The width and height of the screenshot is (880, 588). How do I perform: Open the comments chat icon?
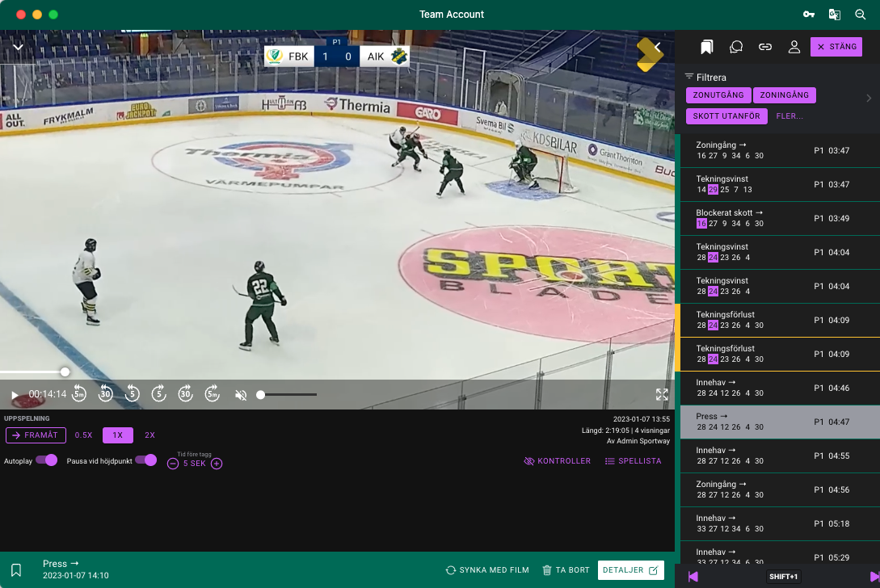735,47
